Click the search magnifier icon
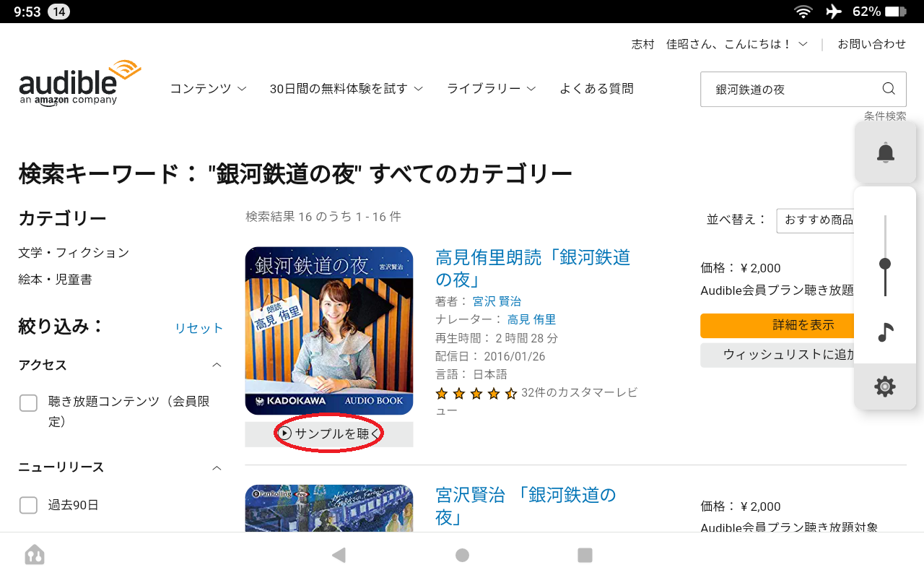Screen dimensions: 924x578 tap(889, 89)
